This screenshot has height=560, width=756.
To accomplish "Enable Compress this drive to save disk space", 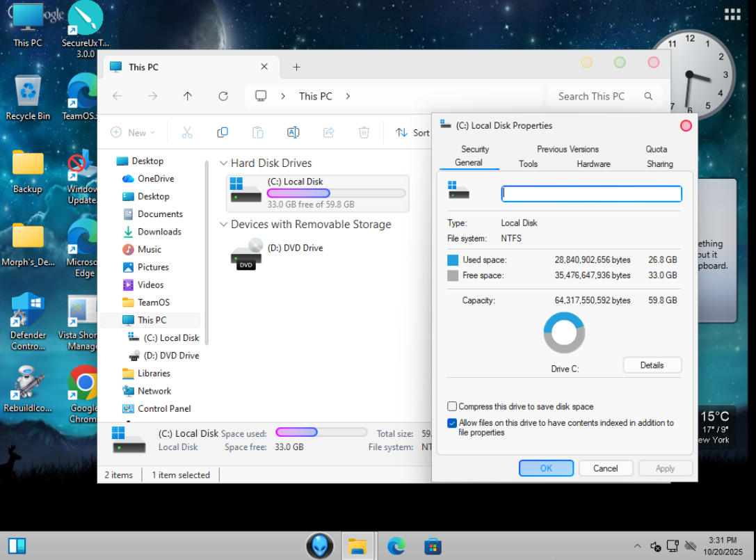I will pyautogui.click(x=453, y=406).
